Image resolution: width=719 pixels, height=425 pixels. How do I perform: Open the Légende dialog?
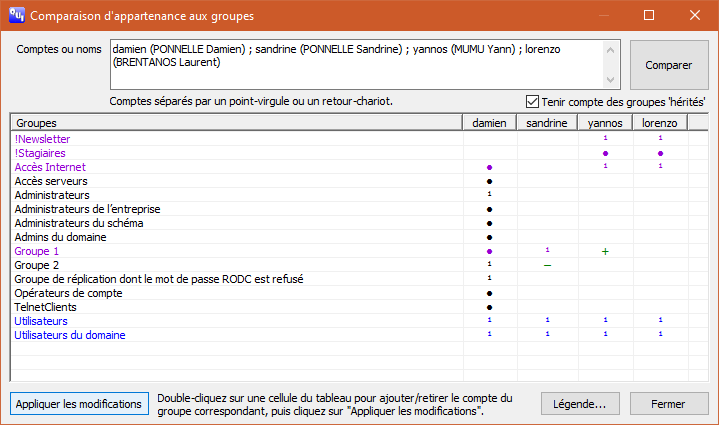coord(580,404)
